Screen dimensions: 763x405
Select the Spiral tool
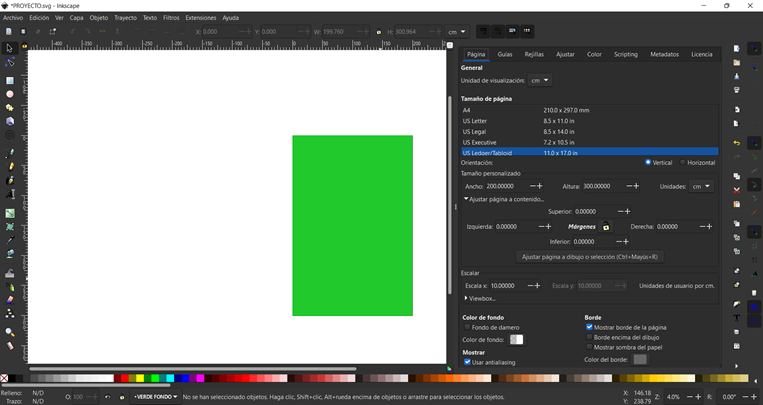(x=10, y=135)
